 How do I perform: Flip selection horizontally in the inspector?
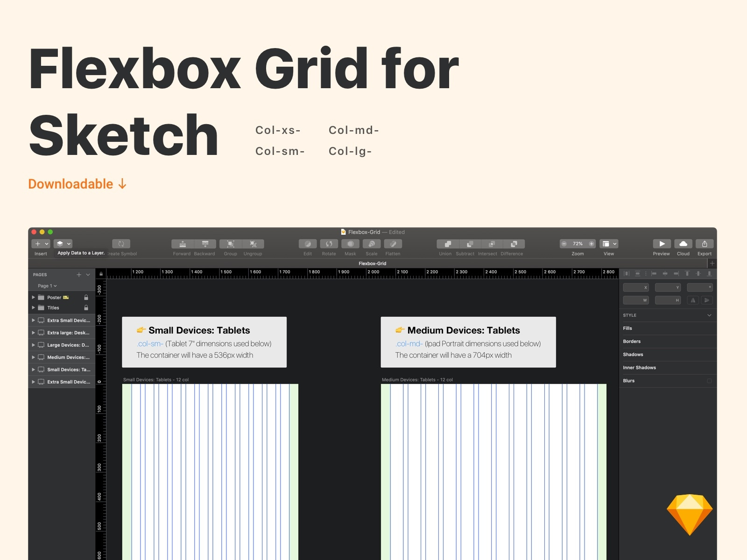click(693, 300)
